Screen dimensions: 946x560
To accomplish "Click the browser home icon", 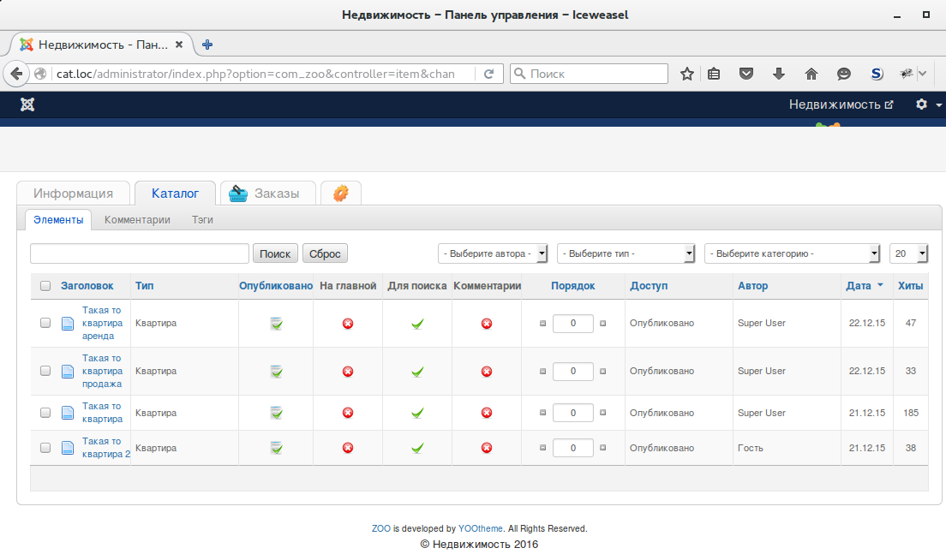I will tap(811, 74).
